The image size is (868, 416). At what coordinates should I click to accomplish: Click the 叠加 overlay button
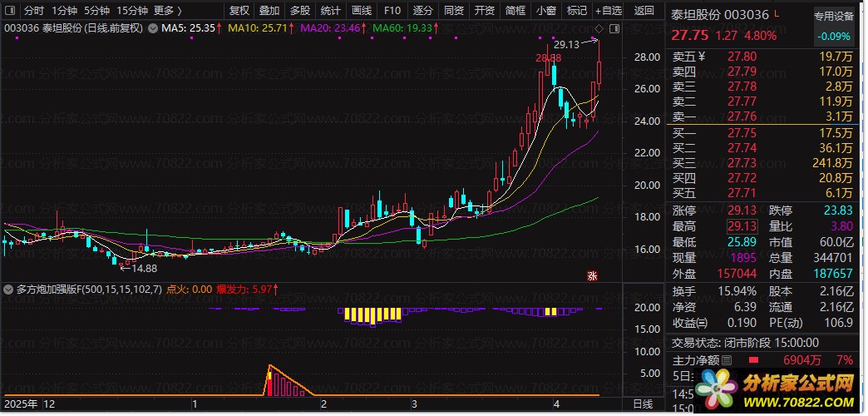click(x=269, y=11)
